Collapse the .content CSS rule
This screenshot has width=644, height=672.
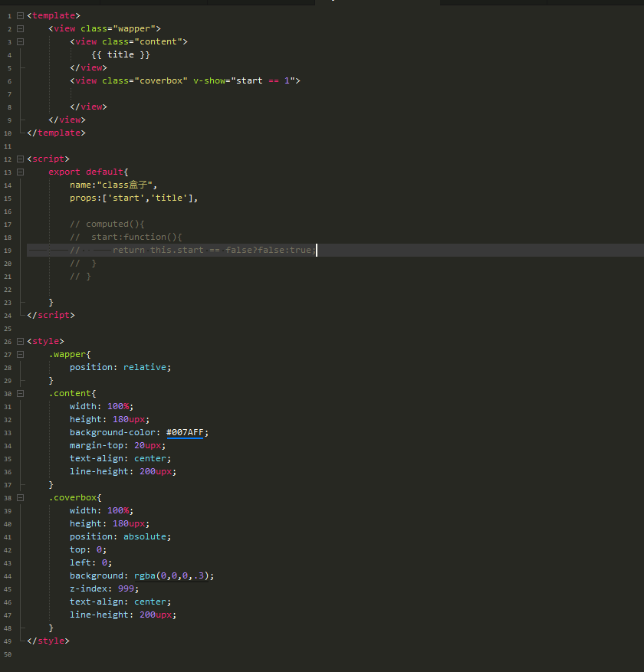[x=20, y=393]
